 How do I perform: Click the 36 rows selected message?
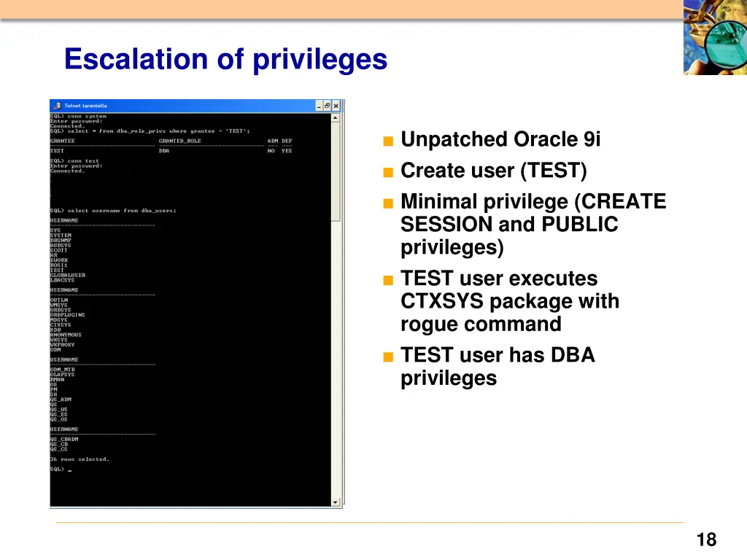pyautogui.click(x=80, y=459)
